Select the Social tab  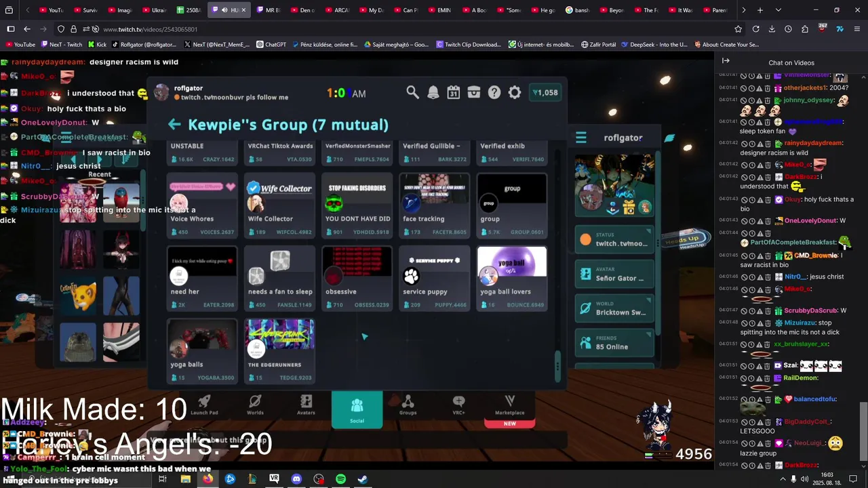click(x=357, y=410)
